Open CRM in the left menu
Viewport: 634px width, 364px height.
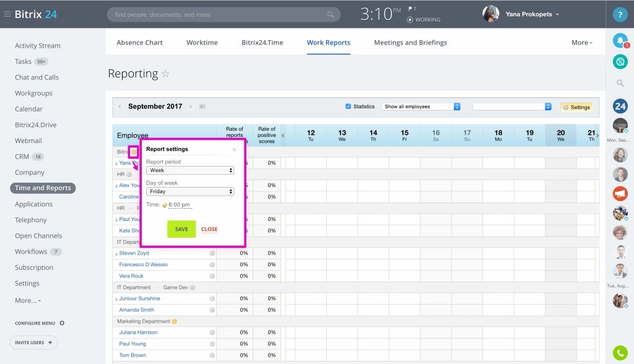coord(22,157)
